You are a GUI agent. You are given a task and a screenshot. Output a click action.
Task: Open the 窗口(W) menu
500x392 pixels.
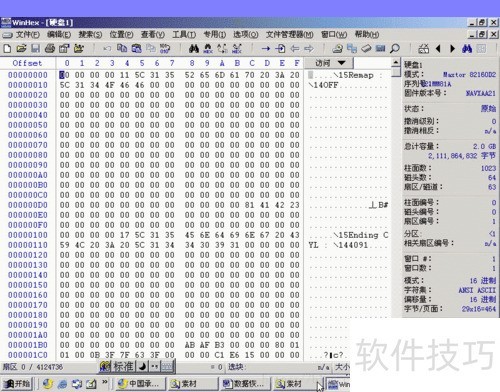tap(334, 34)
